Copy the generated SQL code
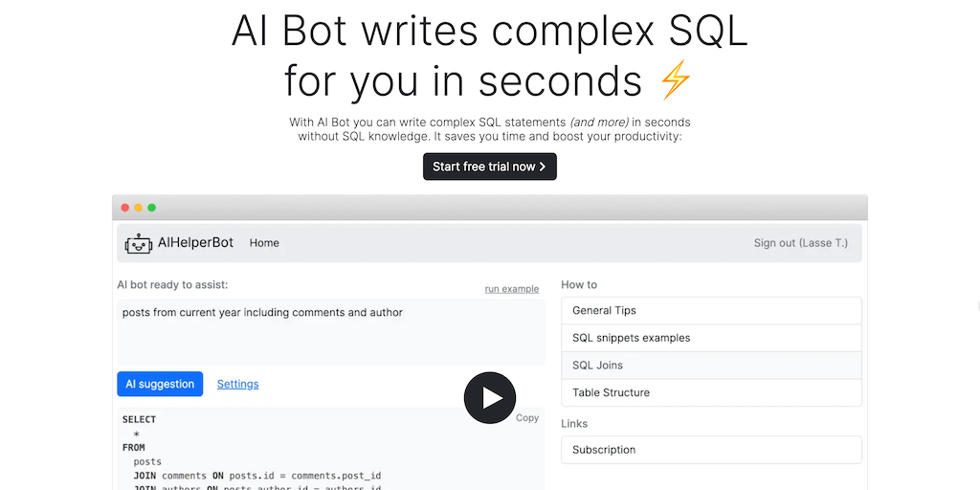 pyautogui.click(x=527, y=418)
